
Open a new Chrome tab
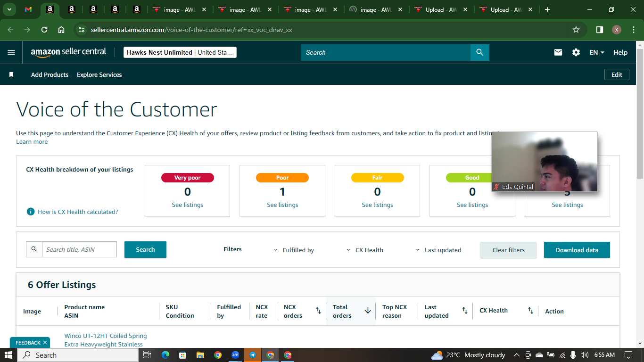click(547, 9)
